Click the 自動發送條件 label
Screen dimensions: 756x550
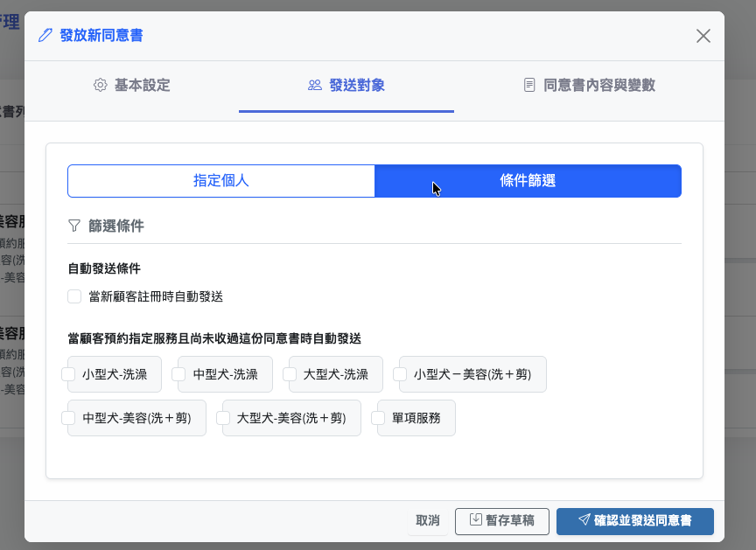pos(104,268)
